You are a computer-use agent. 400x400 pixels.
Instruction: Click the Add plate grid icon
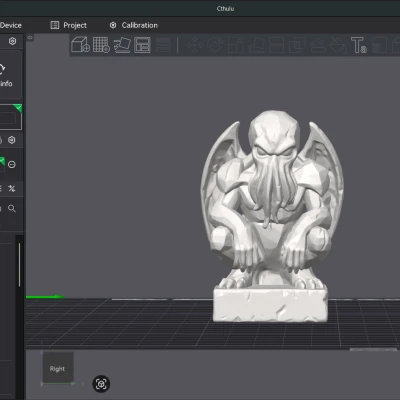(x=101, y=45)
